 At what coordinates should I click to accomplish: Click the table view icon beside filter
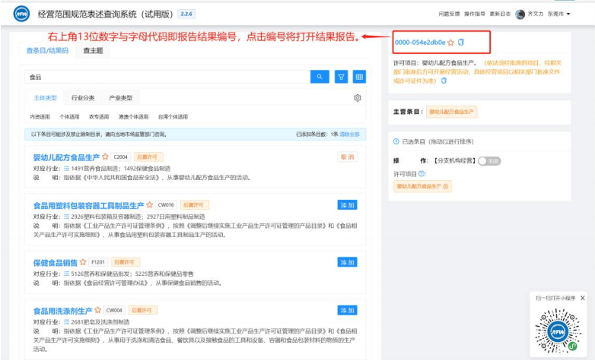point(358,77)
